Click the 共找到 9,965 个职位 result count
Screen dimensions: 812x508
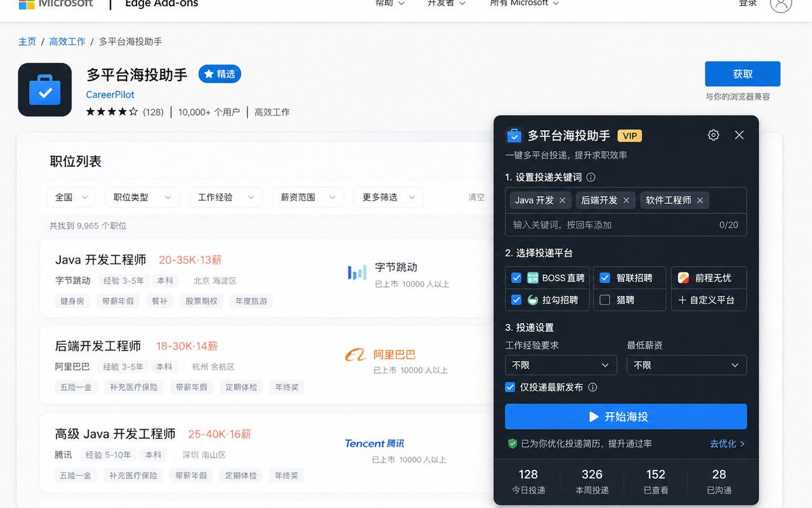88,225
